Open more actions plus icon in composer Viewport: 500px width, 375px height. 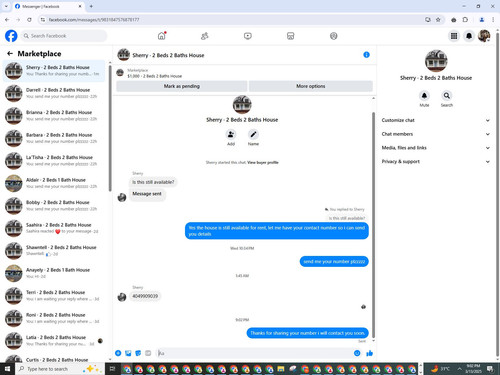pos(118,353)
